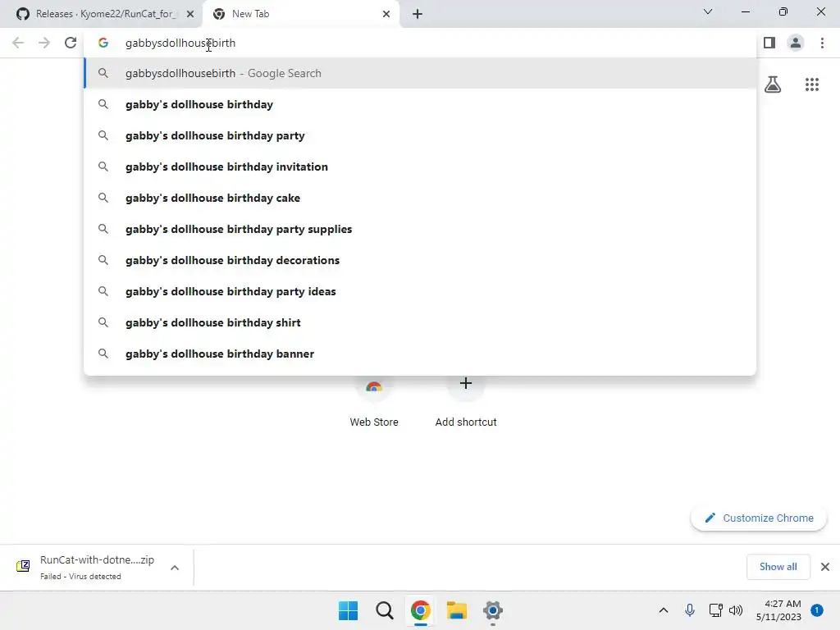Viewport: 840px width, 630px height.
Task: Expand the RunCat download options chevron
Action: pos(175,568)
